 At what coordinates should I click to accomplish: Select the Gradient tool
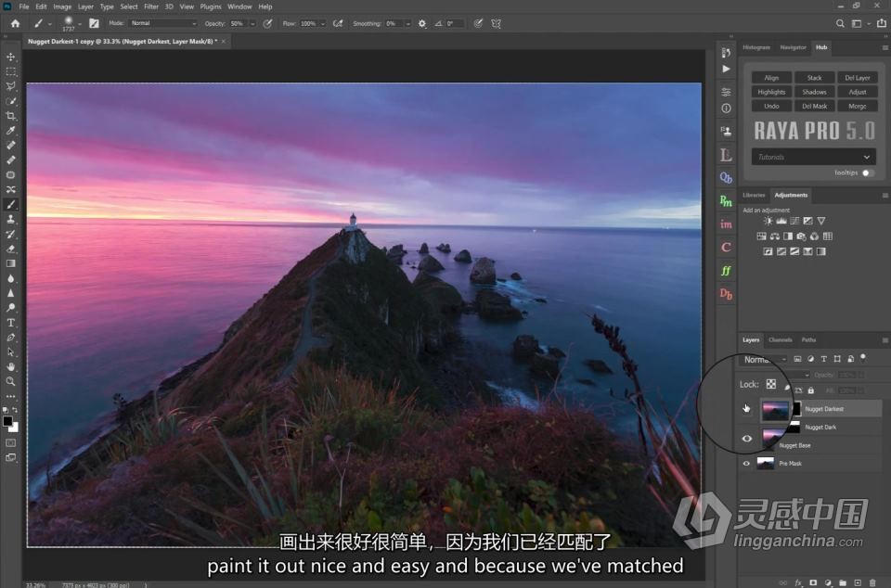point(11,263)
